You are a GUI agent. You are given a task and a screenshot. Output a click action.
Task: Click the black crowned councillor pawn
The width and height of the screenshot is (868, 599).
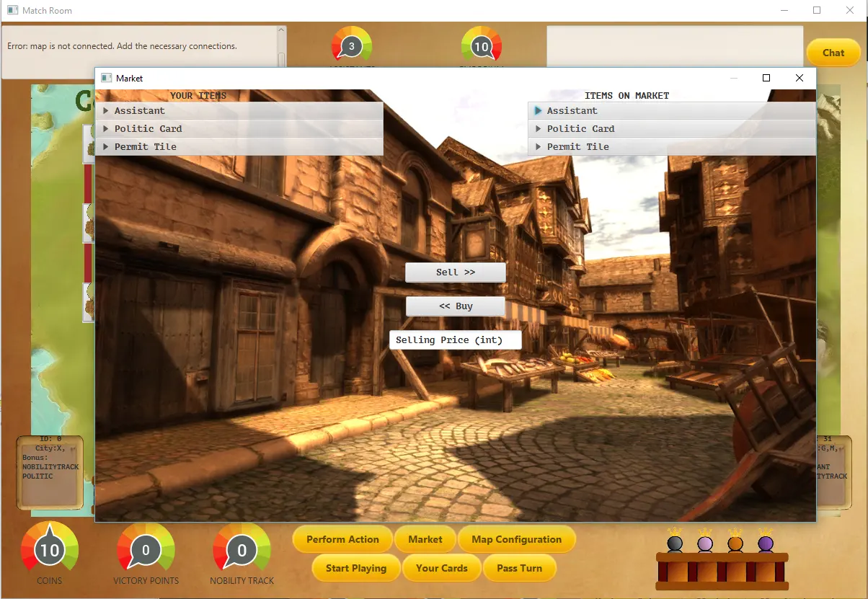click(x=675, y=543)
